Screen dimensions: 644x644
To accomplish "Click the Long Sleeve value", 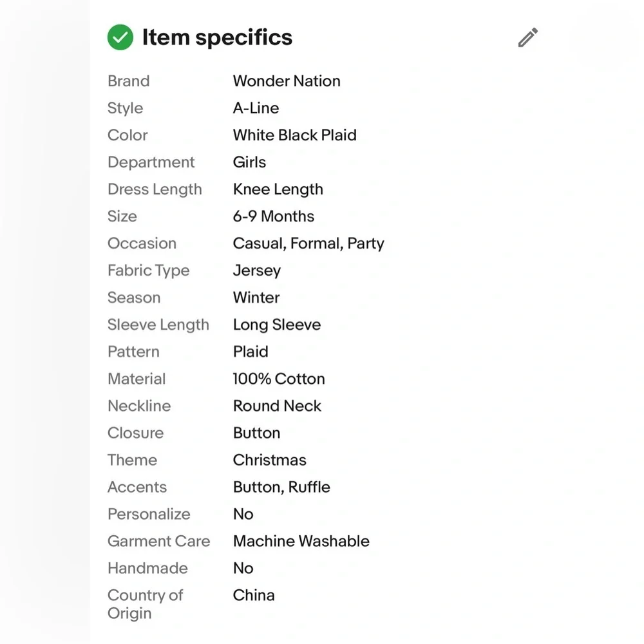I will (x=277, y=325).
